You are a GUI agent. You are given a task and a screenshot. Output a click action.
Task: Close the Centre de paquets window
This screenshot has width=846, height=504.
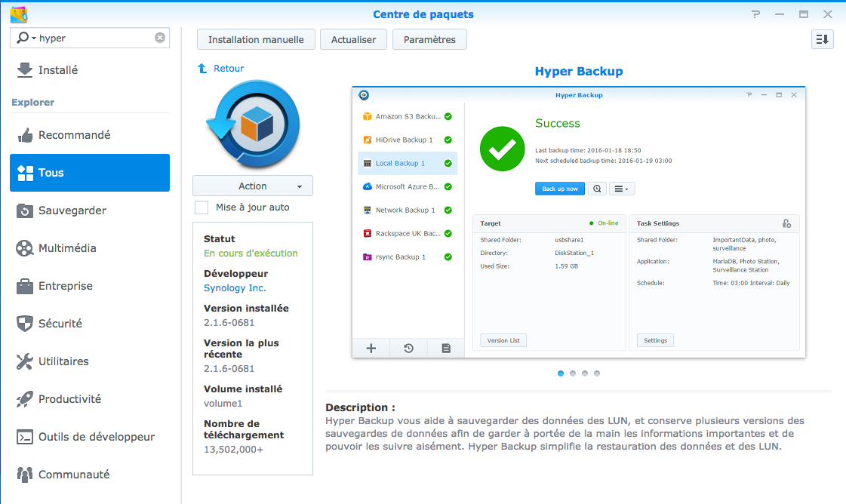point(828,14)
